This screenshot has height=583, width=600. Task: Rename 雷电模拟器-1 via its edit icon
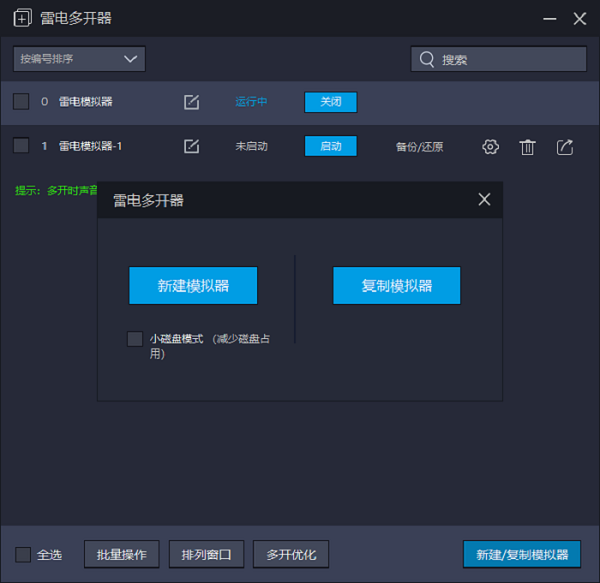[191, 146]
